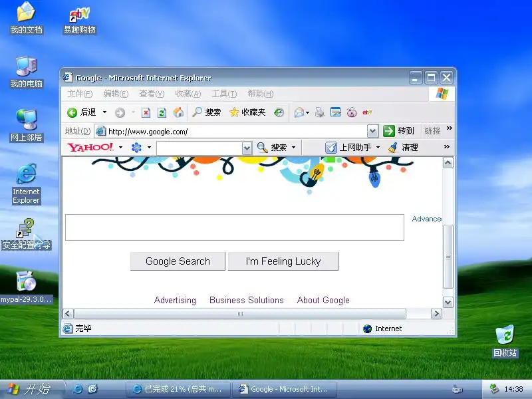The image size is (532, 399).
Task: Open the 收藏夹 favorites star button
Action: [247, 112]
